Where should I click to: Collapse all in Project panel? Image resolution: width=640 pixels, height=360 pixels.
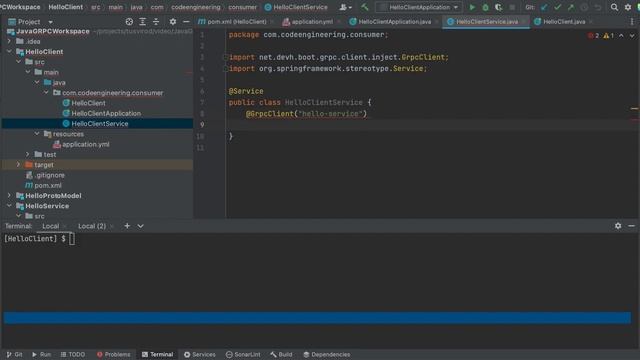tap(156, 22)
